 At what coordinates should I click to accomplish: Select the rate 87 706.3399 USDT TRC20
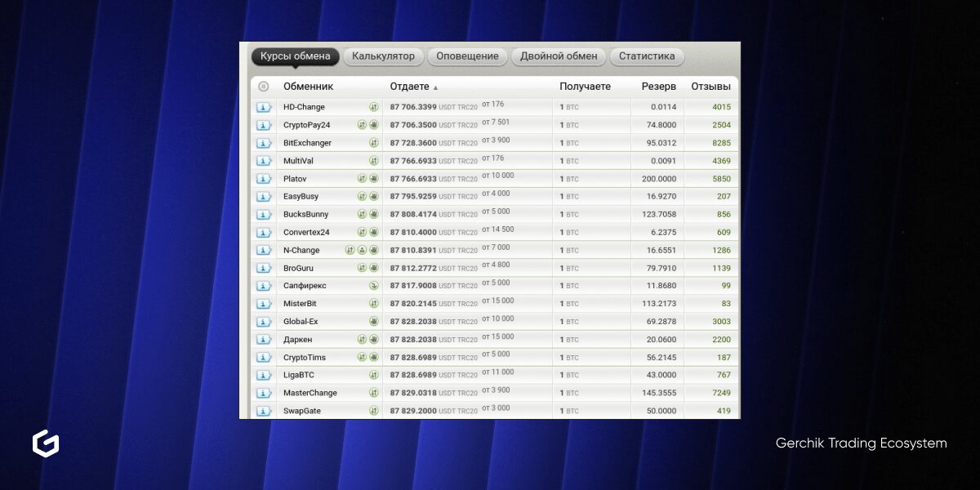(434, 107)
